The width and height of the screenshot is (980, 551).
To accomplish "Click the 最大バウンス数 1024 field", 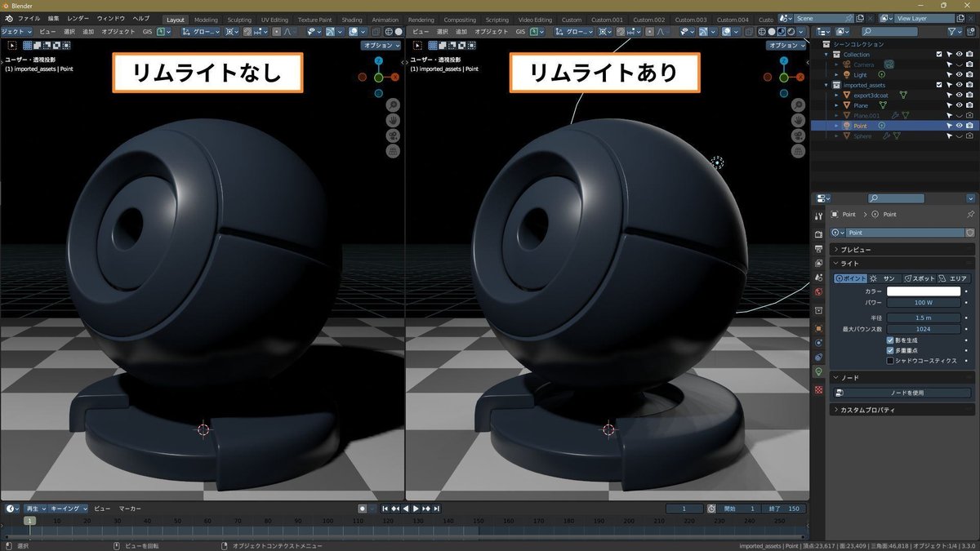I will coord(924,329).
